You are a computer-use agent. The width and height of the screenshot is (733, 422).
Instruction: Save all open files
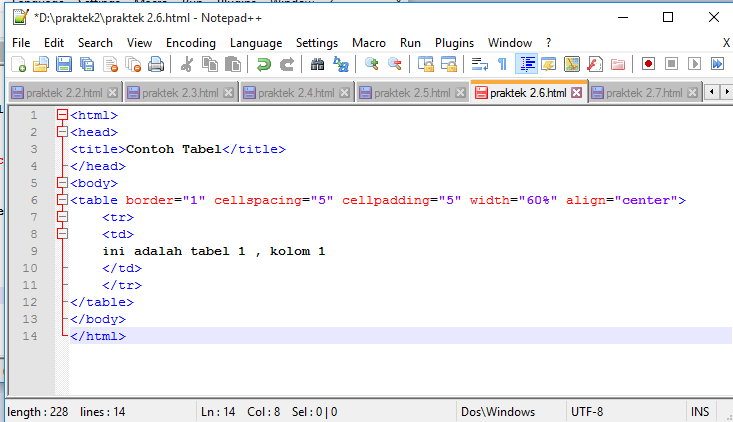(87, 64)
